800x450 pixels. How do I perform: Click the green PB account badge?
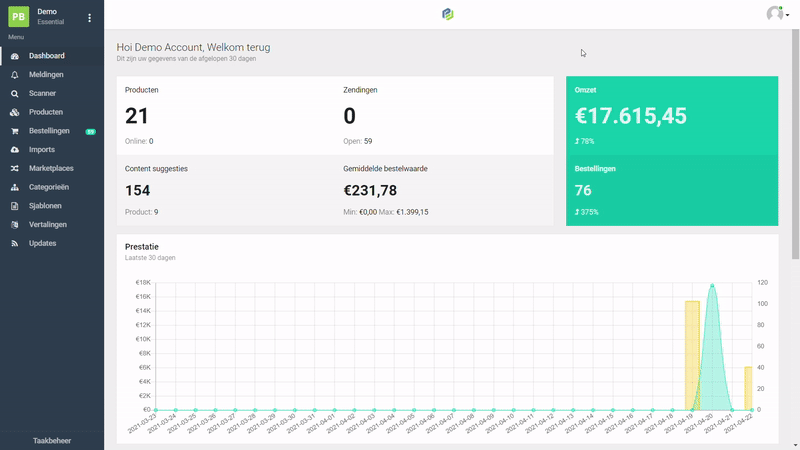tap(19, 17)
